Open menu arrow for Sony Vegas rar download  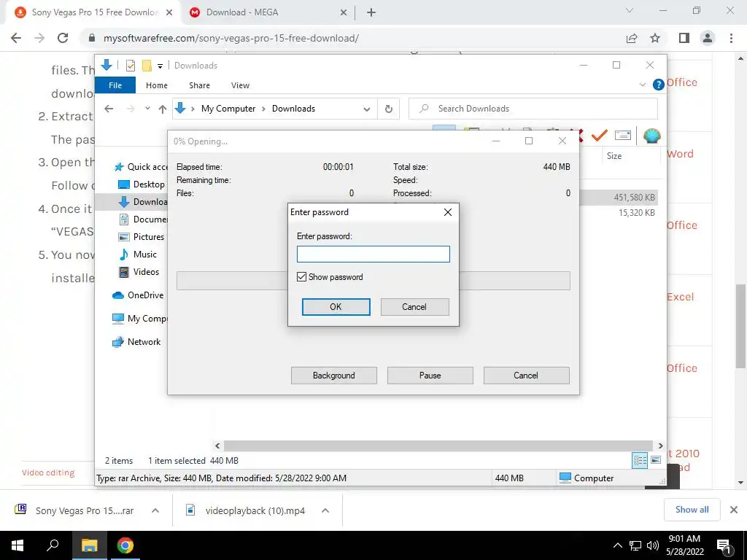point(155,510)
